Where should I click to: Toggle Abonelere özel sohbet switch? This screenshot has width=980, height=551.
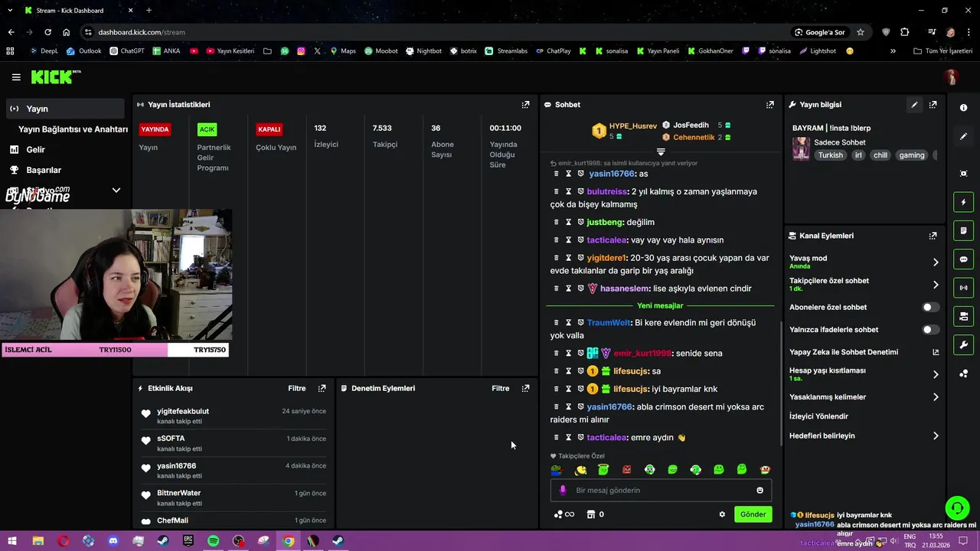tap(930, 308)
